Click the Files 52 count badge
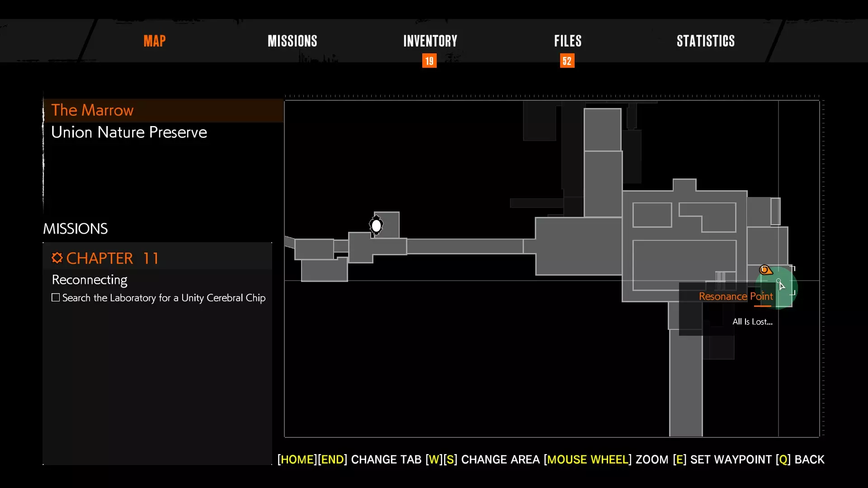The height and width of the screenshot is (488, 868). coord(567,61)
